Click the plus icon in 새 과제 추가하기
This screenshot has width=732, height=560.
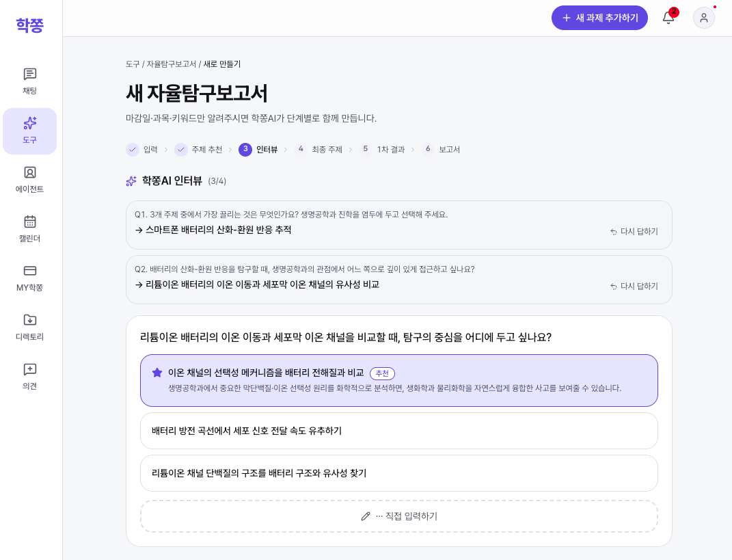pos(567,18)
